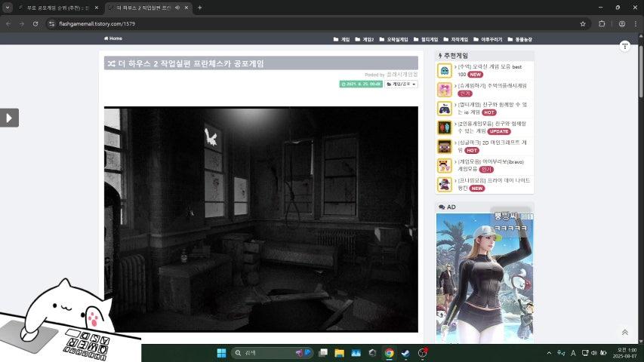
Task: Show hidden system tray icons chevron
Action: click(x=549, y=353)
